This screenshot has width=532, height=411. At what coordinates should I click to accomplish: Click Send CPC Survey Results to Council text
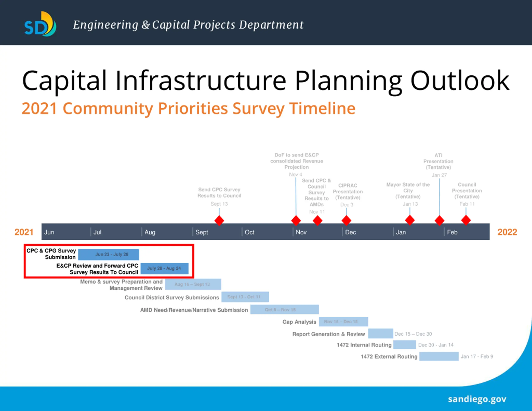coord(219,192)
